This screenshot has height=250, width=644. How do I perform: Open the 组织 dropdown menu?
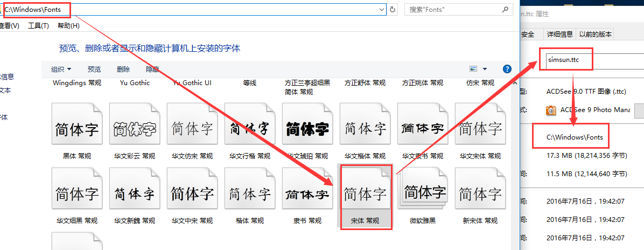point(61,69)
